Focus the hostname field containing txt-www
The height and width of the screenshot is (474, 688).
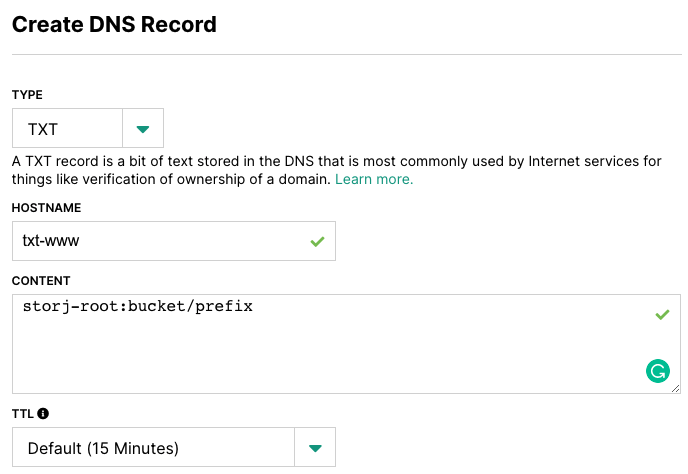174,241
